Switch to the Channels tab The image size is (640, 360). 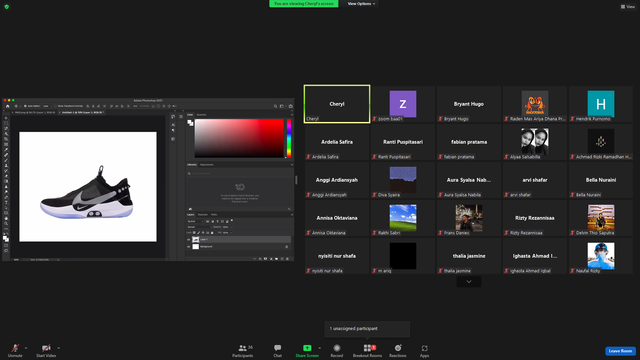202,214
